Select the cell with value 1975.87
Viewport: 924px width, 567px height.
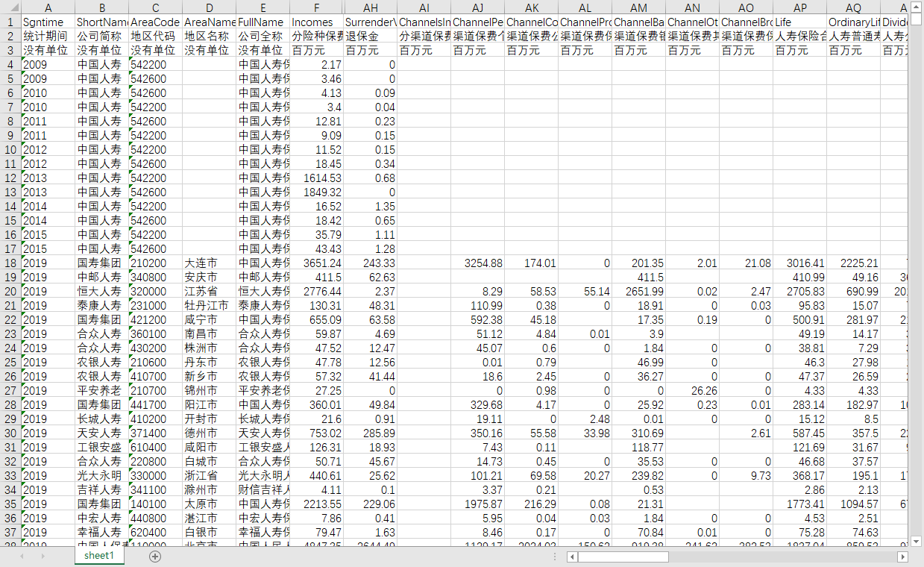(478, 504)
